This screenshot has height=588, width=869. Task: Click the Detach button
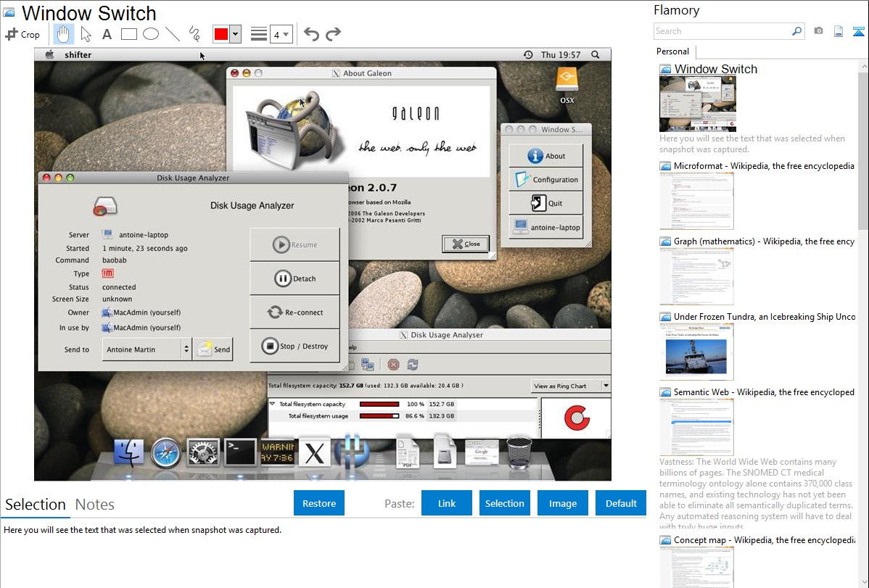[x=295, y=278]
